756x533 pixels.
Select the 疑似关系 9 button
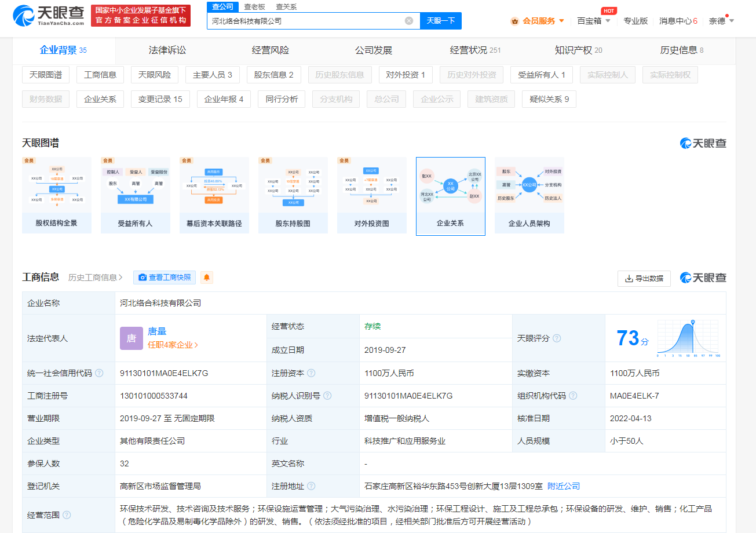tap(549, 99)
